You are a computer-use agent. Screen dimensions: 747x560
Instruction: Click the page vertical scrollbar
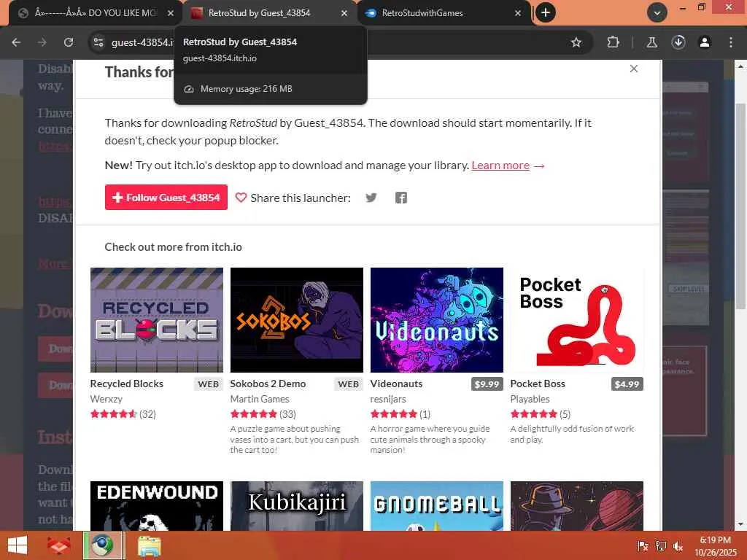[740, 205]
